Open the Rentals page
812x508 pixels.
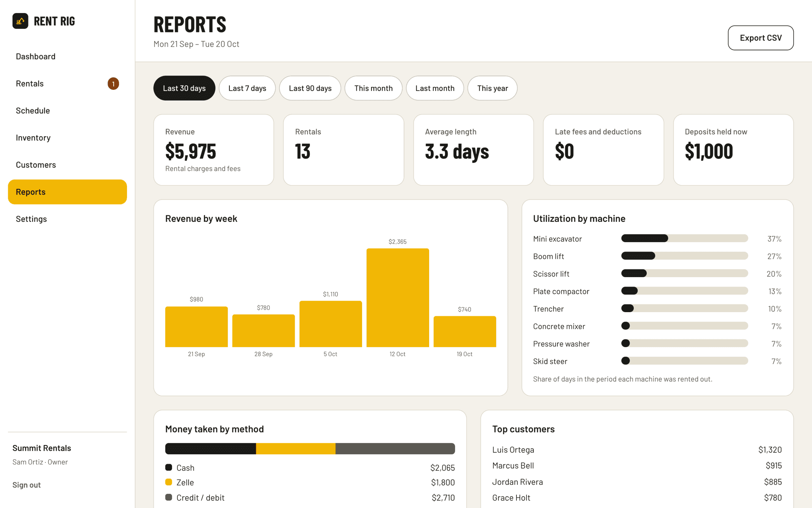tap(67, 84)
